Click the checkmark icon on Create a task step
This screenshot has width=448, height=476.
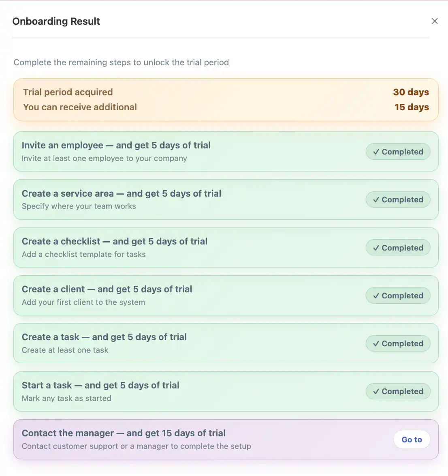pyautogui.click(x=376, y=343)
